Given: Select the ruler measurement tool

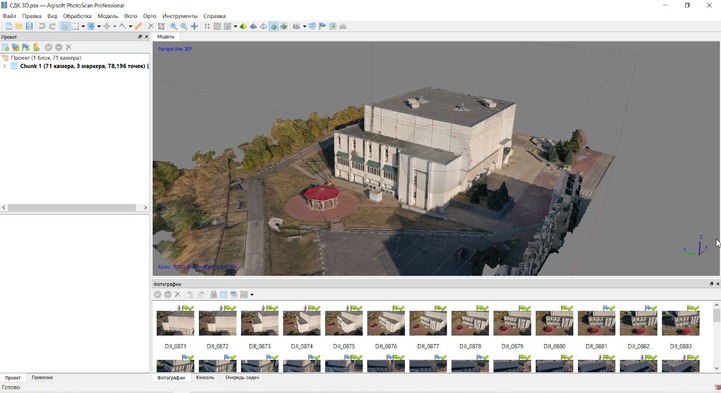Looking at the screenshot, I should pyautogui.click(x=138, y=26).
